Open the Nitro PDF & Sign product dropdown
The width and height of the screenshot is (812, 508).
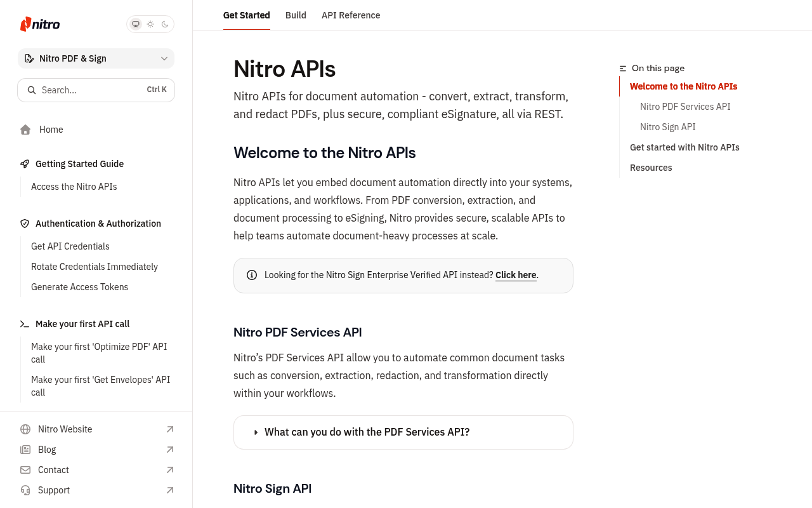pyautogui.click(x=96, y=58)
